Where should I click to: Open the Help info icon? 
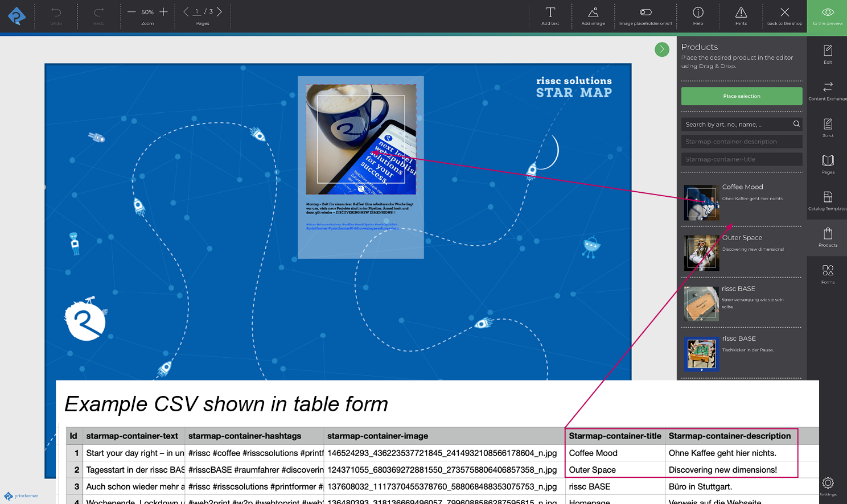698,16
